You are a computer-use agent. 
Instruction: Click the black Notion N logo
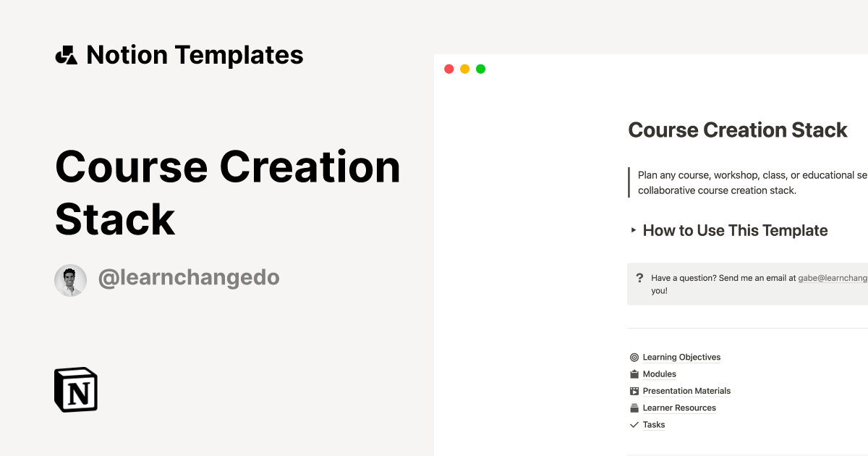[75, 389]
